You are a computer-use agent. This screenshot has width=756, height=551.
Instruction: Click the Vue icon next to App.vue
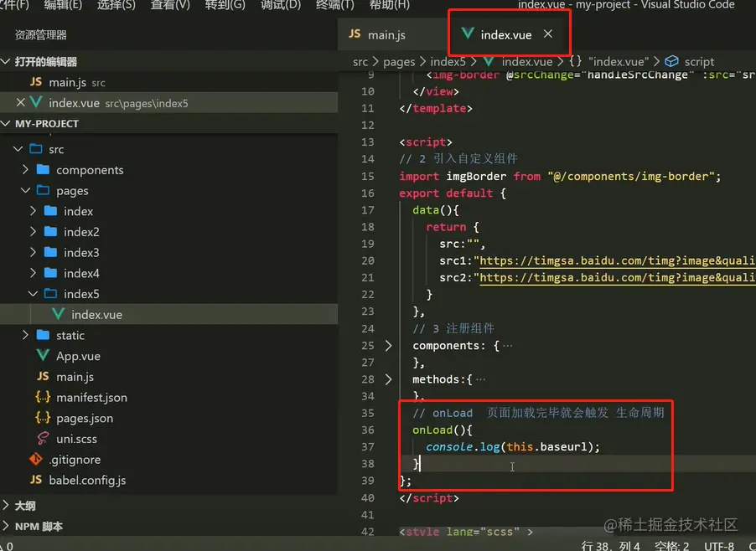pyautogui.click(x=43, y=355)
